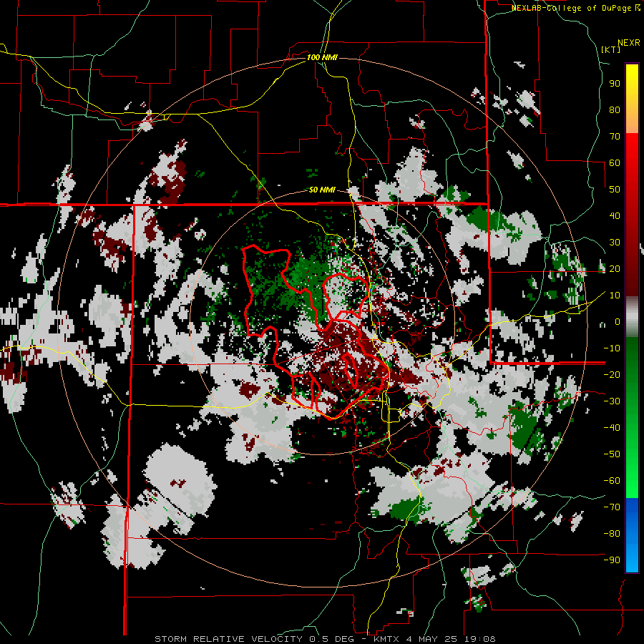Click the -10 value on velocity scale
Screen dimensions: 644x644
tap(612, 348)
